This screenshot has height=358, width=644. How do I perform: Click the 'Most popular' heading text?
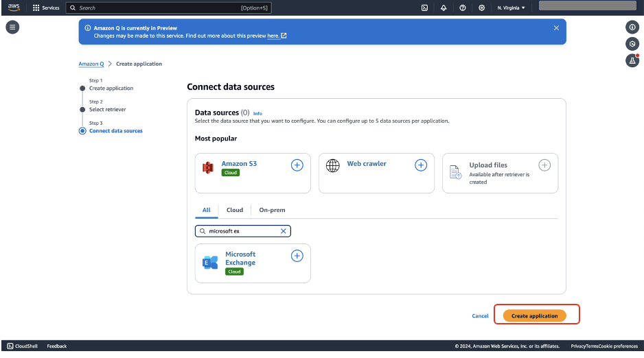216,139
